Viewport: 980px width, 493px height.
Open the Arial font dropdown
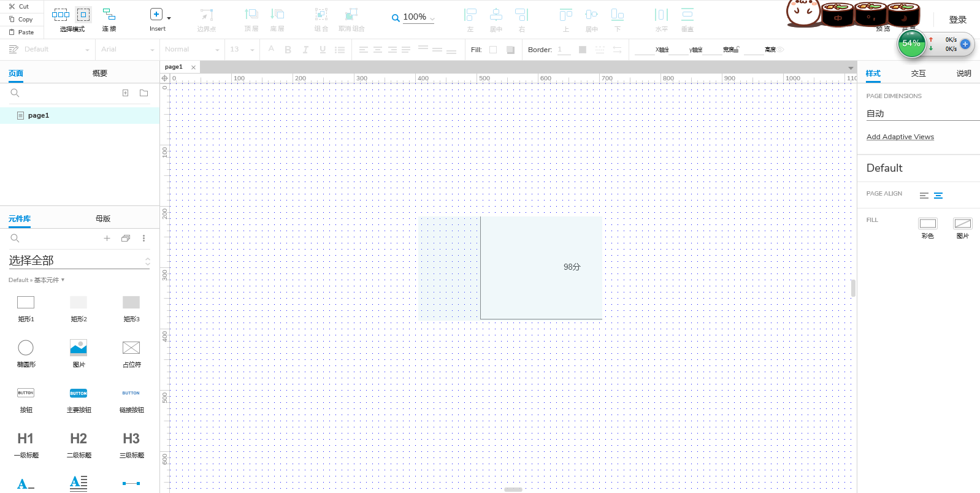pyautogui.click(x=128, y=49)
